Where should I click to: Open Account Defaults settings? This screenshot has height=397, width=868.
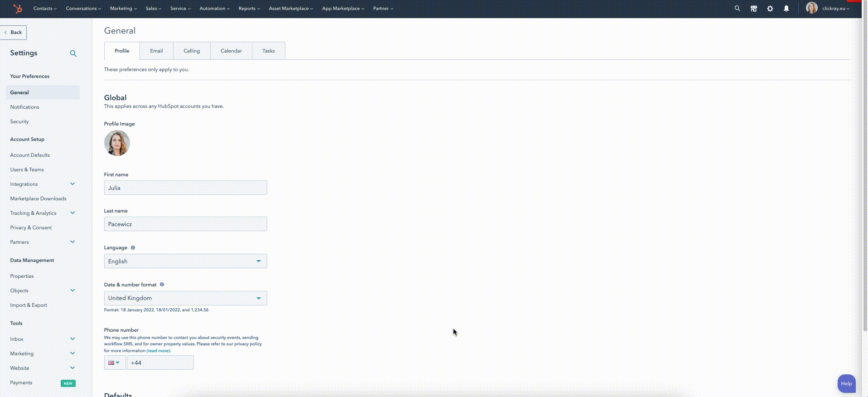tap(30, 155)
